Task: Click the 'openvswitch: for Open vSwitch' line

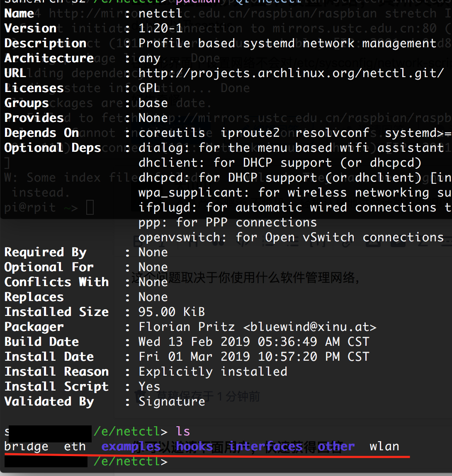Action: pos(291,237)
